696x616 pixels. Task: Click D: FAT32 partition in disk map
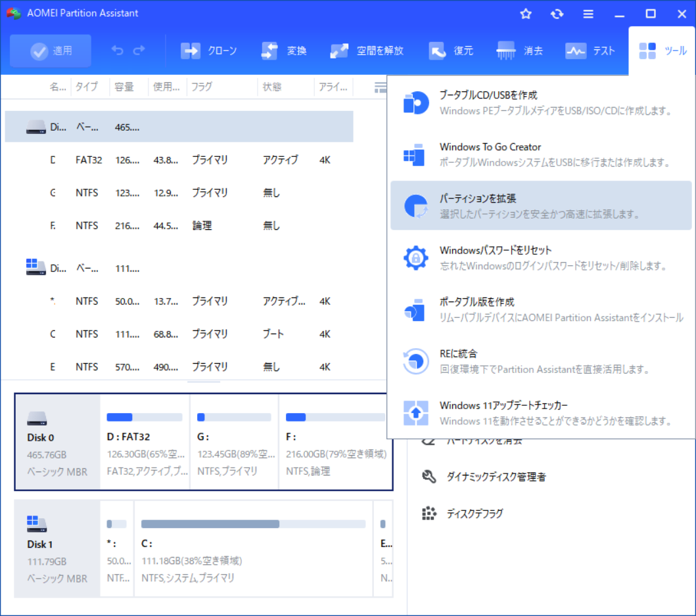(145, 442)
